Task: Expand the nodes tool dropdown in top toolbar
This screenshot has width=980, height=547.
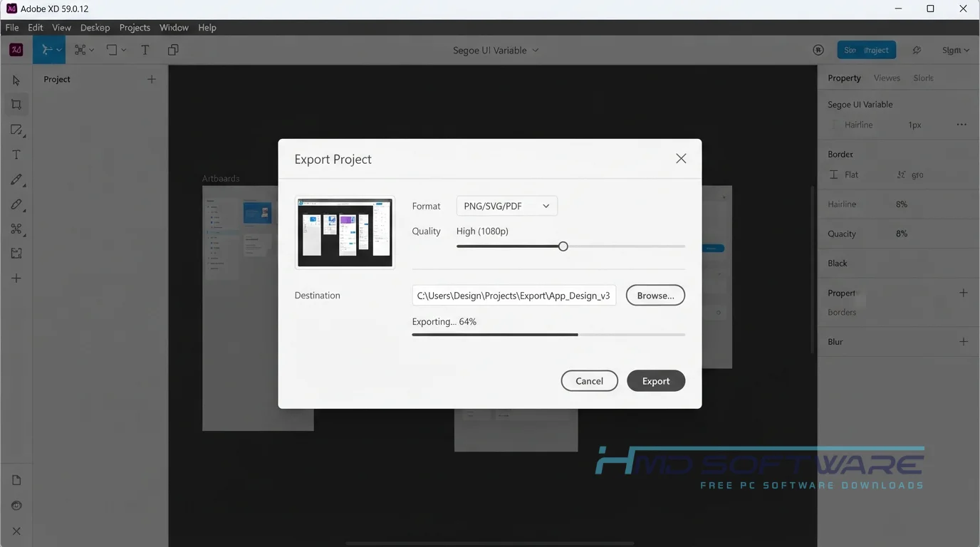Action: (91, 50)
